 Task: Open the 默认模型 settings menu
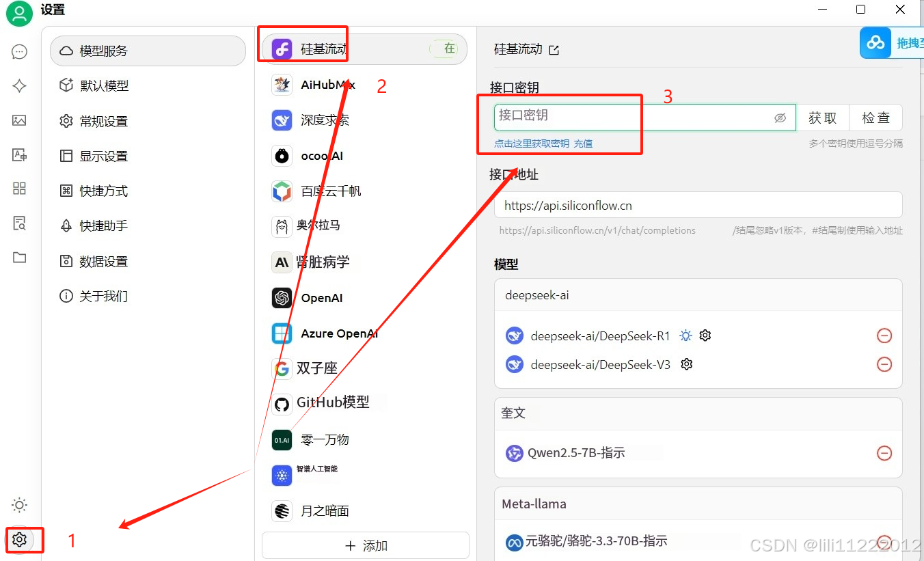[x=148, y=85]
